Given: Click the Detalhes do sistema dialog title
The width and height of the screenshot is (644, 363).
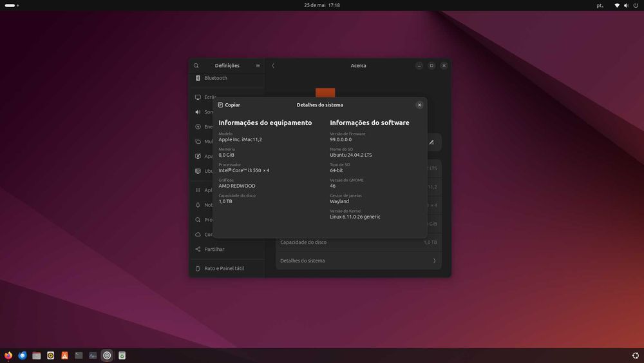Looking at the screenshot, I should [319, 105].
